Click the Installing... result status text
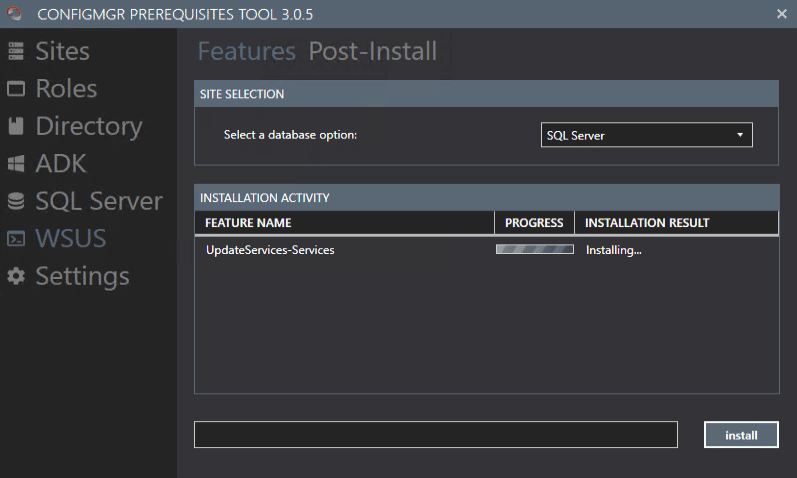The height and width of the screenshot is (478, 797). (613, 250)
